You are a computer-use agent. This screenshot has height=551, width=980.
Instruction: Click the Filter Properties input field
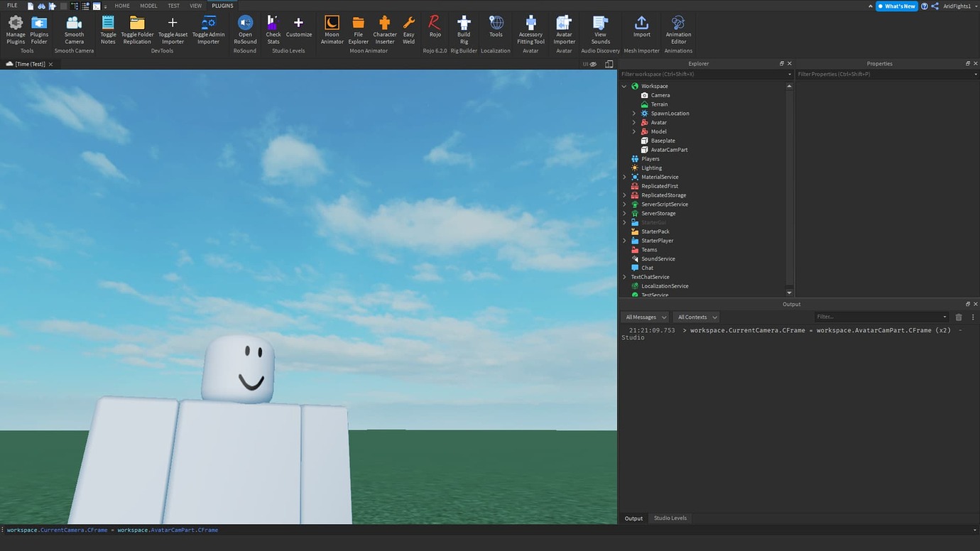pyautogui.click(x=881, y=74)
